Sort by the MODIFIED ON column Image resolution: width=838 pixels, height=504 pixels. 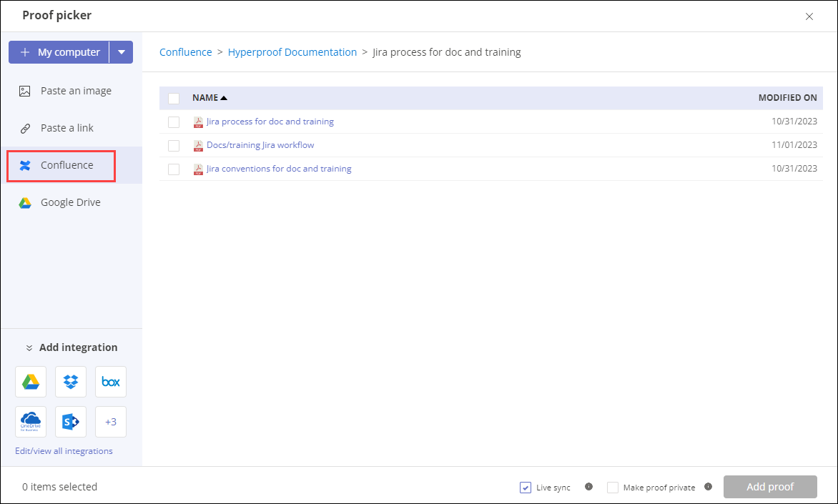[788, 98]
